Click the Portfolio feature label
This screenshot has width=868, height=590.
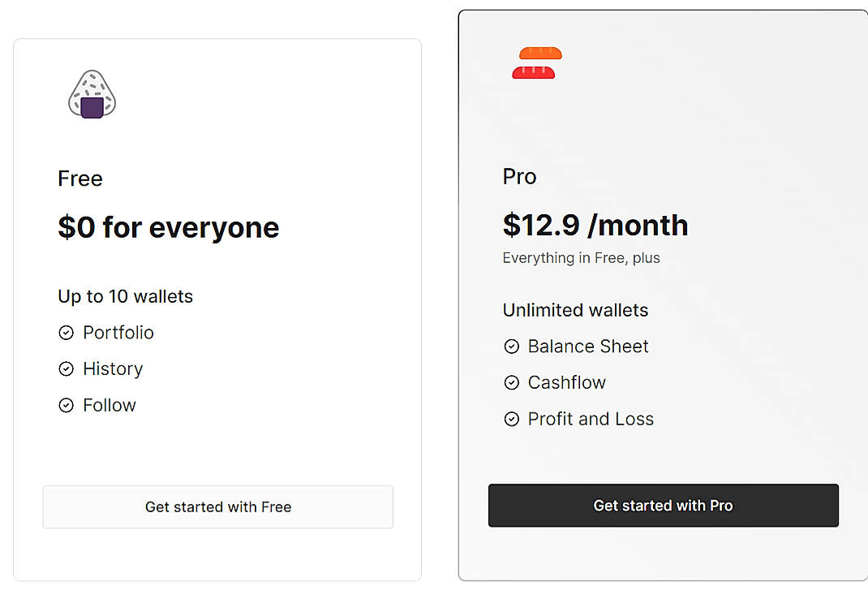[x=118, y=333]
